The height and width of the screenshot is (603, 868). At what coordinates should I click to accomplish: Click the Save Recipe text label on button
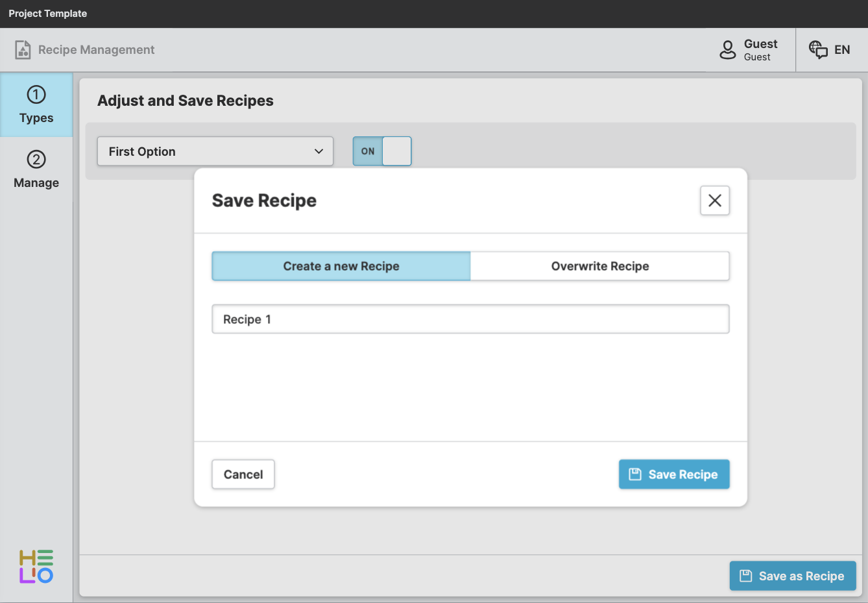click(682, 474)
